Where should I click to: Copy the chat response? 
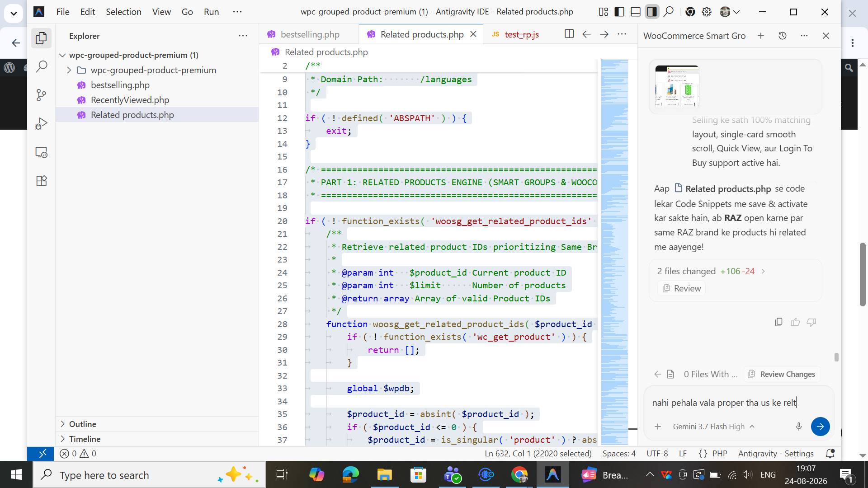(x=778, y=322)
